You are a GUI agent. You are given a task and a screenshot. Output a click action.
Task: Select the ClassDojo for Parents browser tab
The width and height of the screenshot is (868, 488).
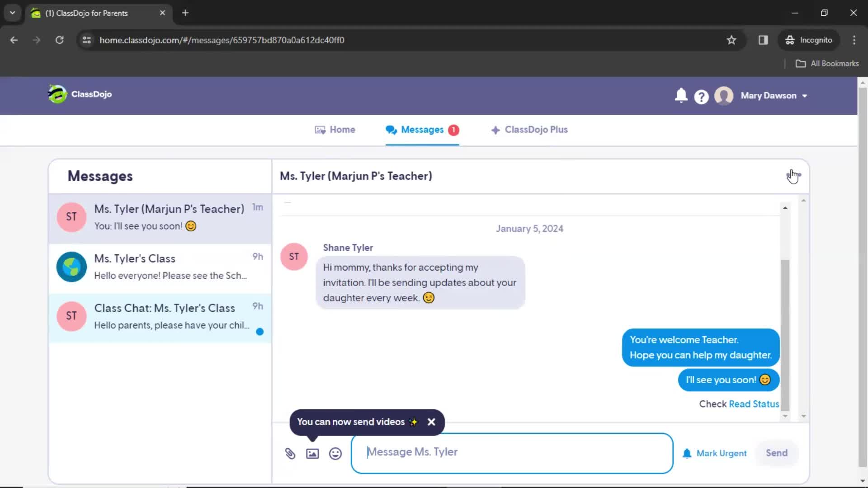pyautogui.click(x=99, y=13)
